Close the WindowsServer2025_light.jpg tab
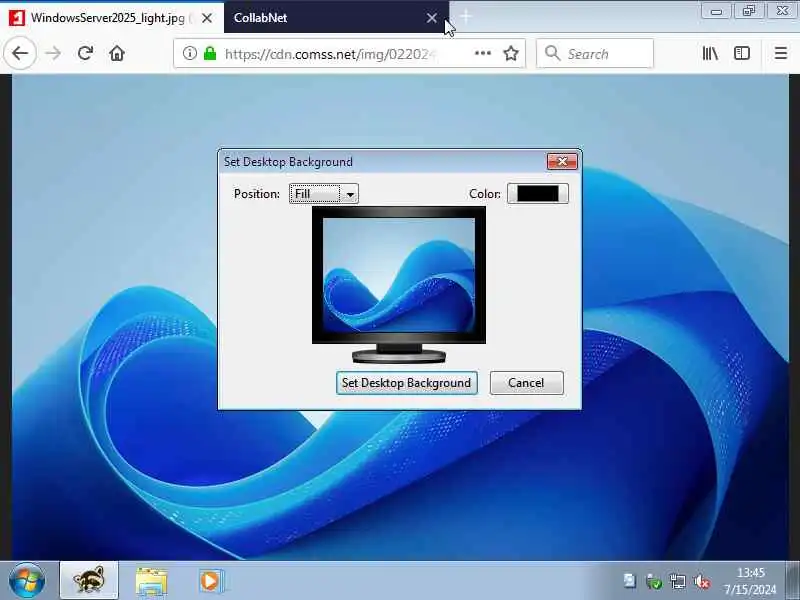 (207, 18)
